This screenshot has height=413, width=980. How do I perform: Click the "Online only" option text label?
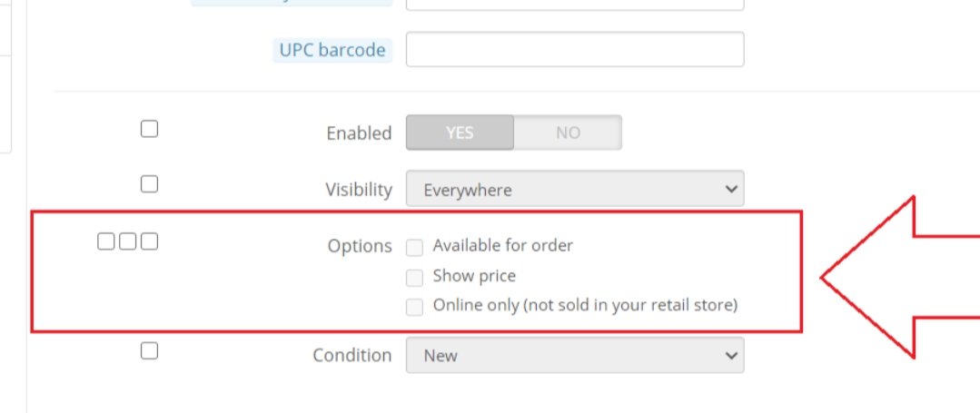[585, 305]
